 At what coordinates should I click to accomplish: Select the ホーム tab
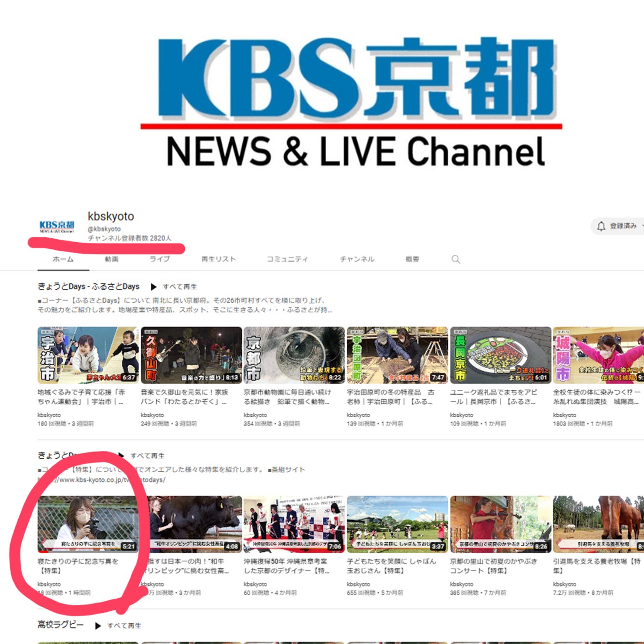(63, 260)
